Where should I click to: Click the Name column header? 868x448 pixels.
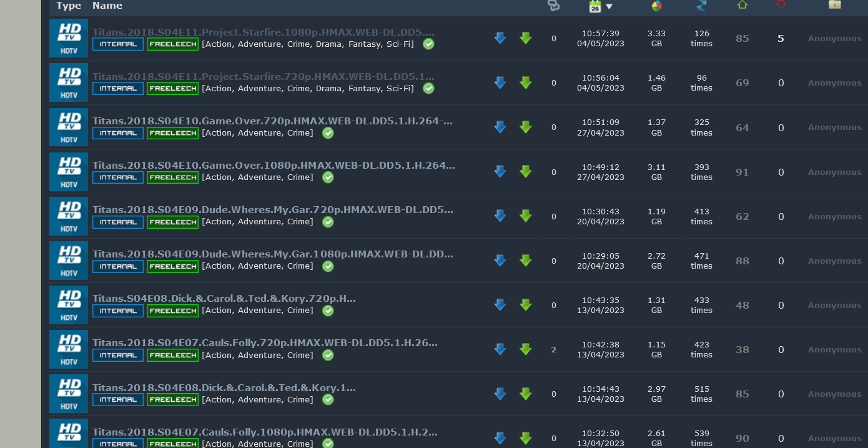point(107,6)
